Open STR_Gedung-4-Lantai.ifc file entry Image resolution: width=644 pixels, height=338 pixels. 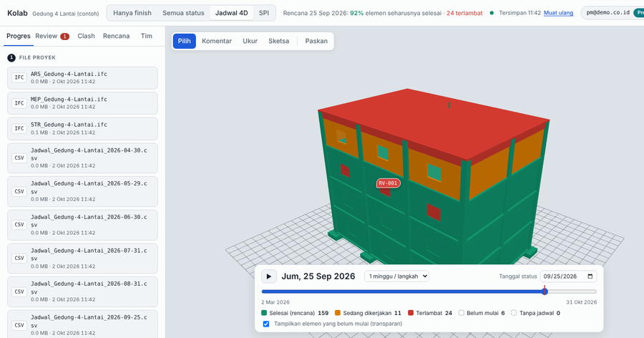coord(82,128)
